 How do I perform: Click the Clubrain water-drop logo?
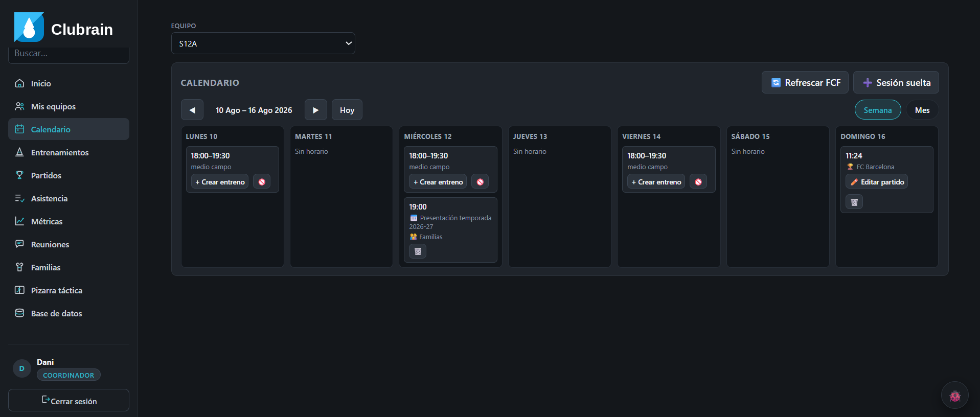[x=29, y=27]
